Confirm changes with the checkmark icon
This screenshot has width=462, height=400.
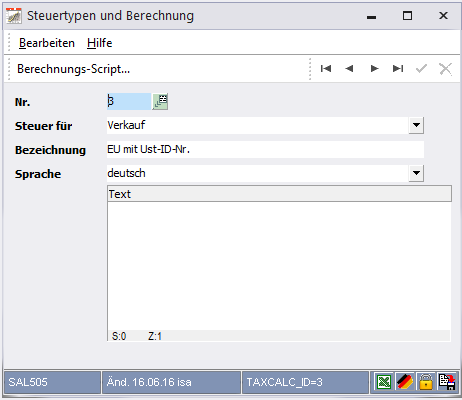click(x=422, y=69)
